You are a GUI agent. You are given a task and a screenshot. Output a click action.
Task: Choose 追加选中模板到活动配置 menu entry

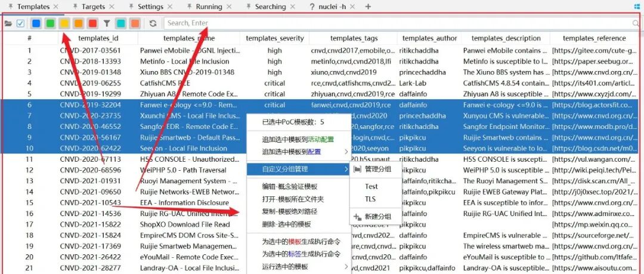[299, 140]
